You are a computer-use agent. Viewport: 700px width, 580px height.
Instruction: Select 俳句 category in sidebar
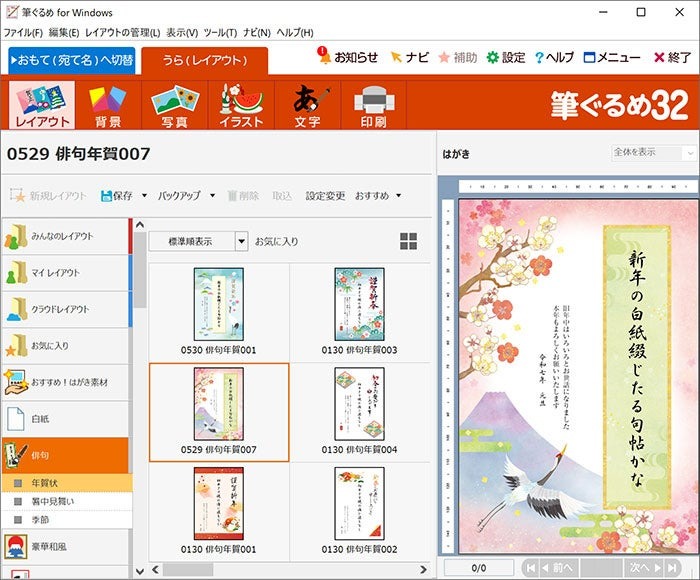click(x=65, y=455)
